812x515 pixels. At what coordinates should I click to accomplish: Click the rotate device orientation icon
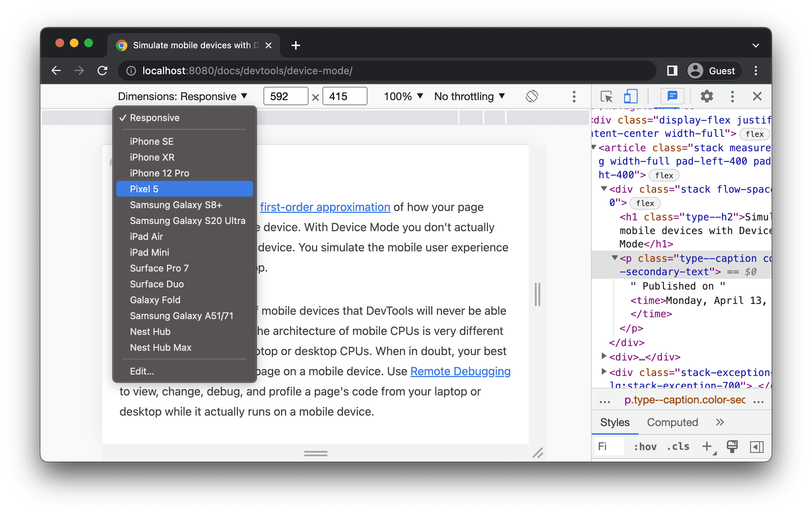point(532,97)
